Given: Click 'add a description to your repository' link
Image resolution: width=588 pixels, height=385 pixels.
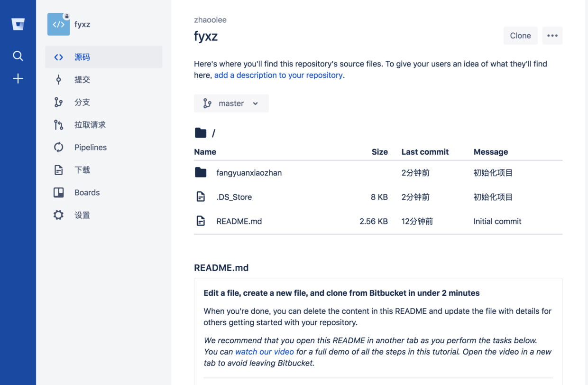Looking at the screenshot, I should (x=278, y=75).
